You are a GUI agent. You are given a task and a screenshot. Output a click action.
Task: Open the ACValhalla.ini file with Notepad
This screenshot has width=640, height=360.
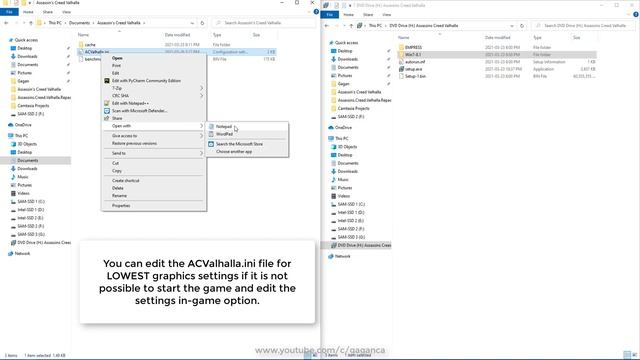point(224,127)
